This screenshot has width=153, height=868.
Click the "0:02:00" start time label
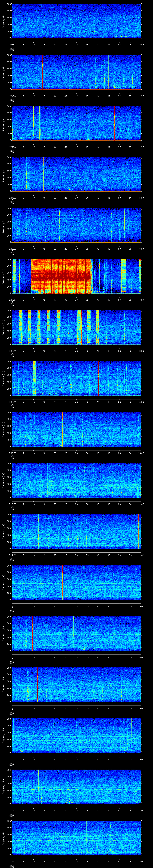coord(12,96)
